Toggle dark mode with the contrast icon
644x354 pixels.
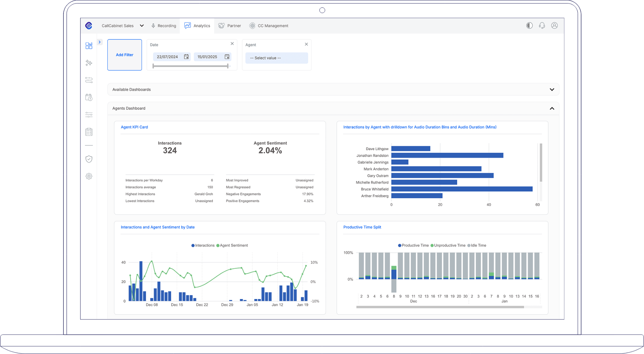click(529, 25)
